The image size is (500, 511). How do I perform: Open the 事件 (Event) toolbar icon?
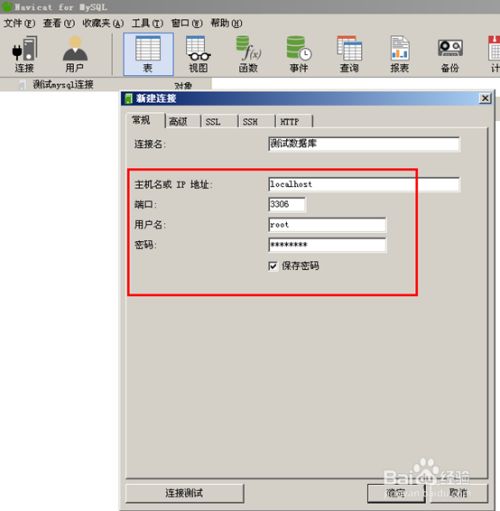(299, 55)
